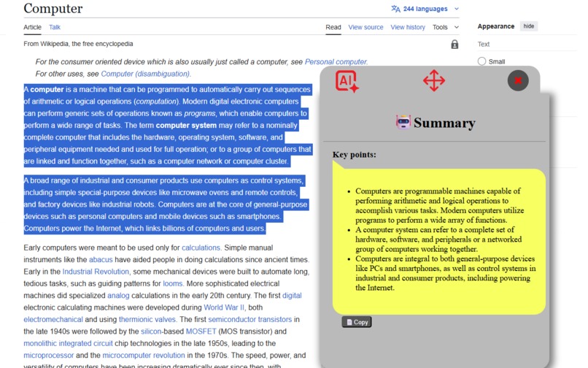Follow the digital link
588x368 pixels.
(x=292, y=296)
